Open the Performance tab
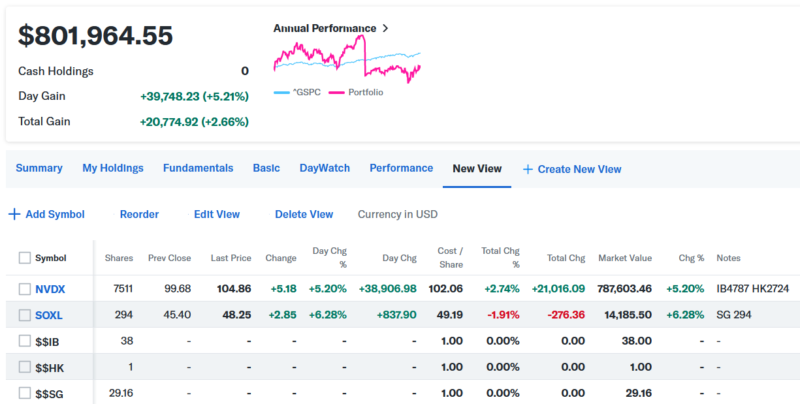800x404 pixels. (401, 168)
